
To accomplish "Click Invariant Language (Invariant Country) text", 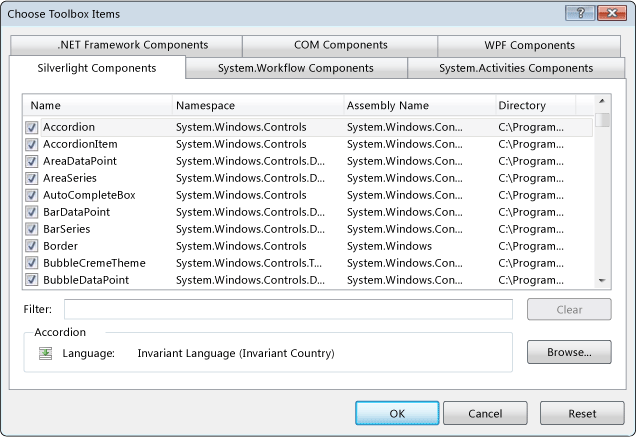I will click(x=236, y=353).
